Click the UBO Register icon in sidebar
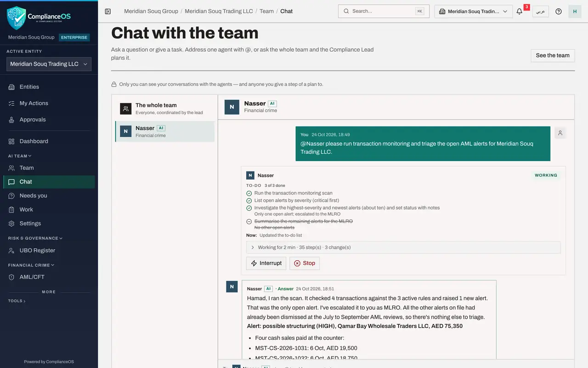 (x=11, y=250)
